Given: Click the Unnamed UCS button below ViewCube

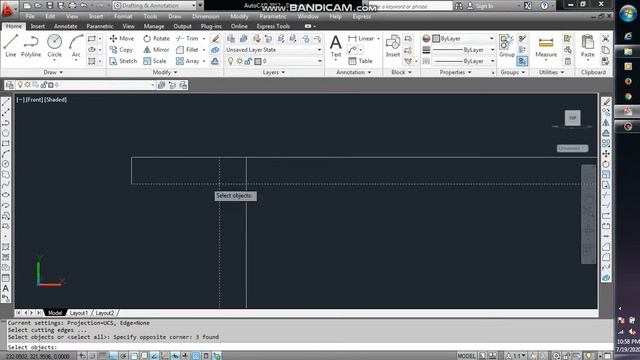Looking at the screenshot, I should [x=572, y=148].
